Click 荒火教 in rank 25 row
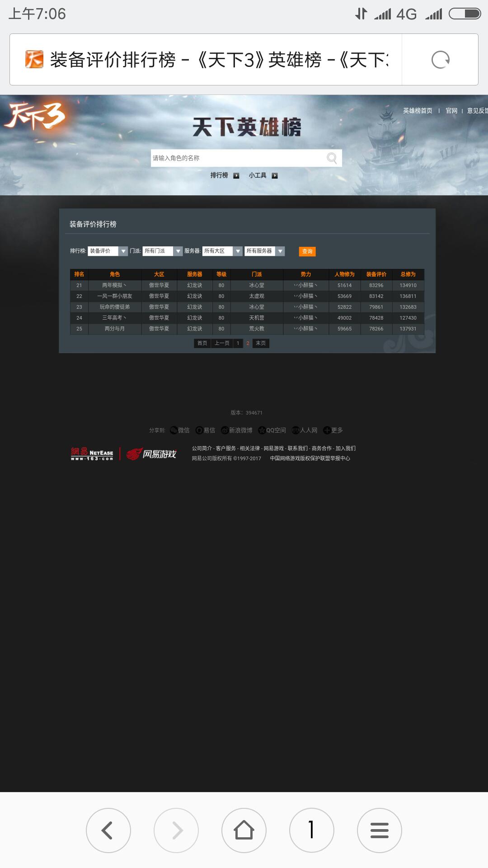This screenshot has height=868, width=488. click(x=257, y=329)
